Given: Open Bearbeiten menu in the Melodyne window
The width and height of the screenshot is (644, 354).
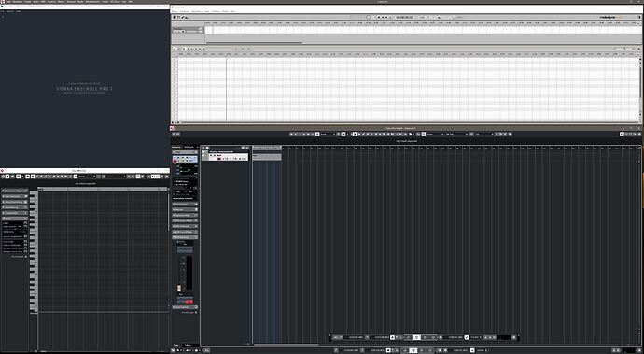Looking at the screenshot, I should (185, 11).
